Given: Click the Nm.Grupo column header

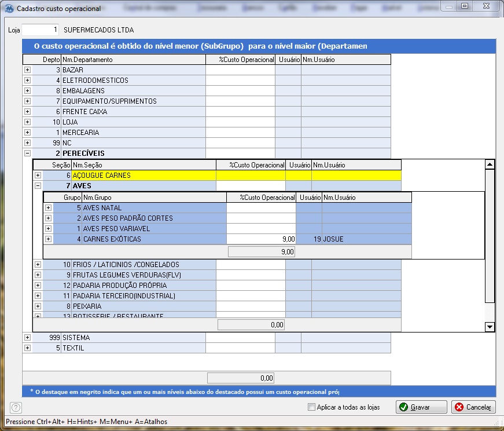Looking at the screenshot, I should [x=154, y=198].
